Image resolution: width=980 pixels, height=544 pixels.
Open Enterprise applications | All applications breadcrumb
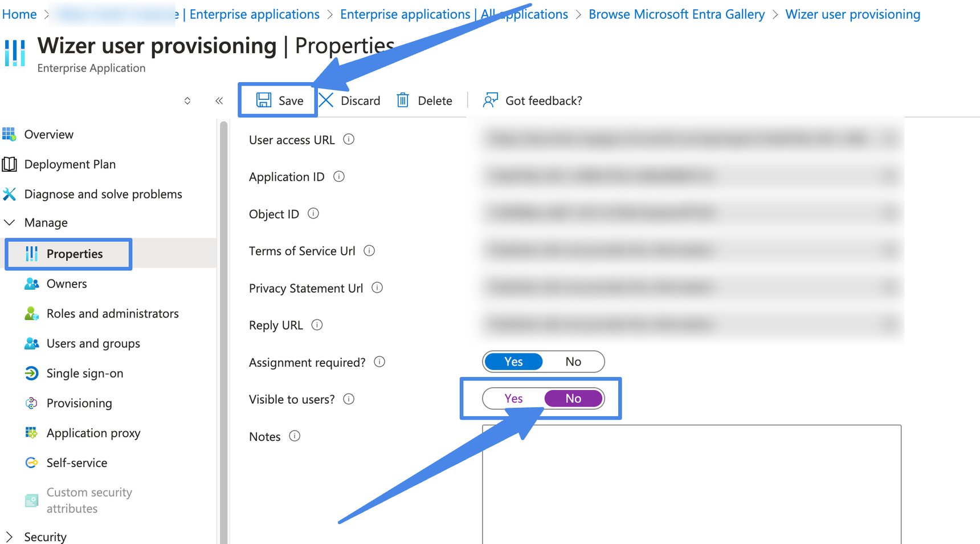(x=454, y=14)
